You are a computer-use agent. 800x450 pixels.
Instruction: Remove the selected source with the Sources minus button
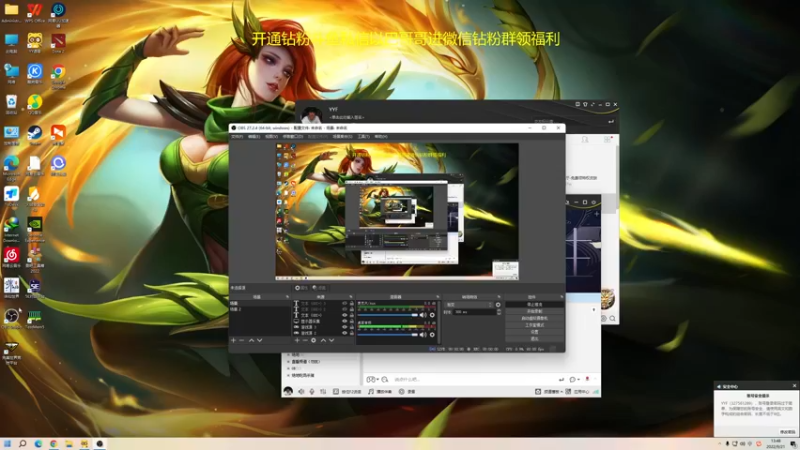click(x=305, y=340)
